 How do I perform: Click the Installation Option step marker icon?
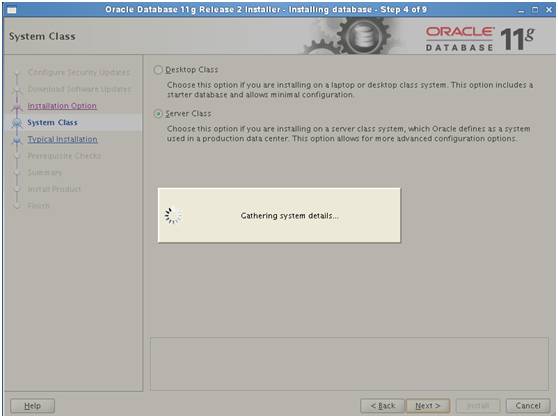click(16, 107)
